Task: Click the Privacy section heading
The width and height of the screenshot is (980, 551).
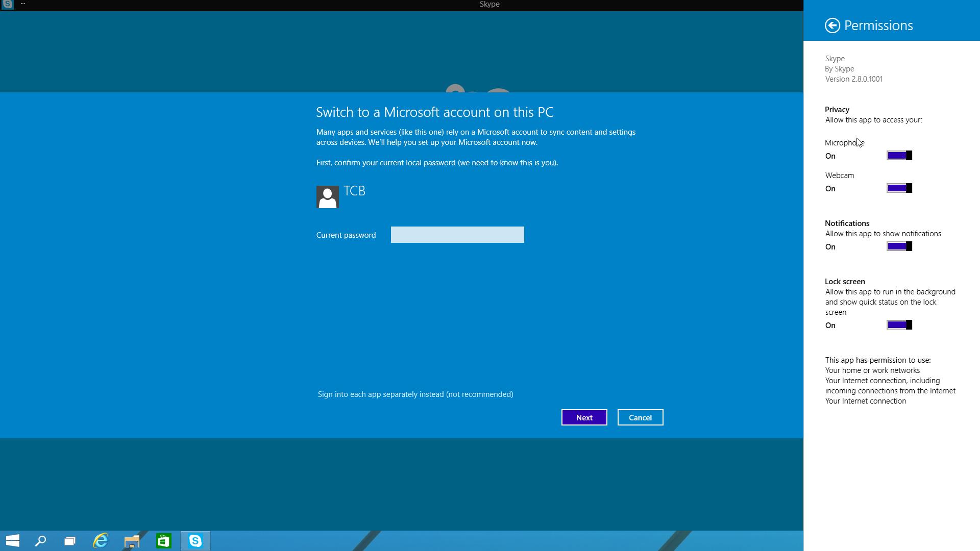Action: point(837,110)
